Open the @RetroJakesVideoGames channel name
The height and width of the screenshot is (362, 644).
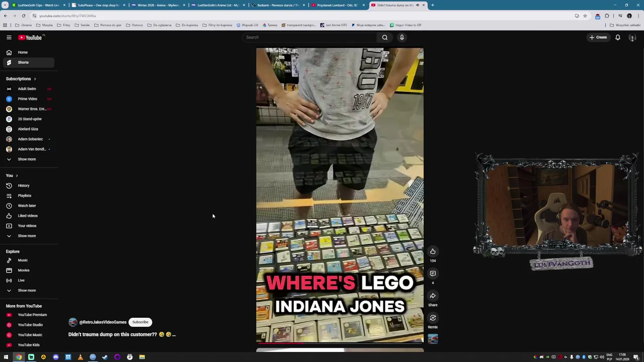103,322
